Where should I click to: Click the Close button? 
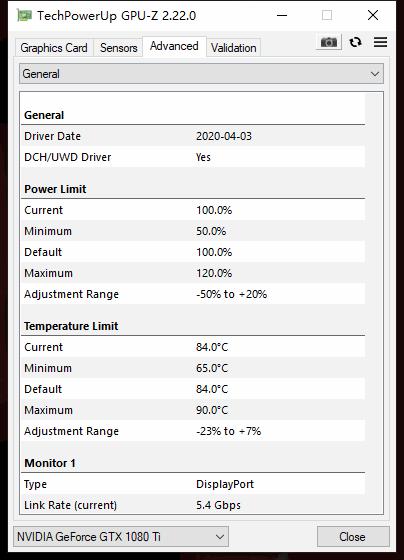tap(353, 536)
